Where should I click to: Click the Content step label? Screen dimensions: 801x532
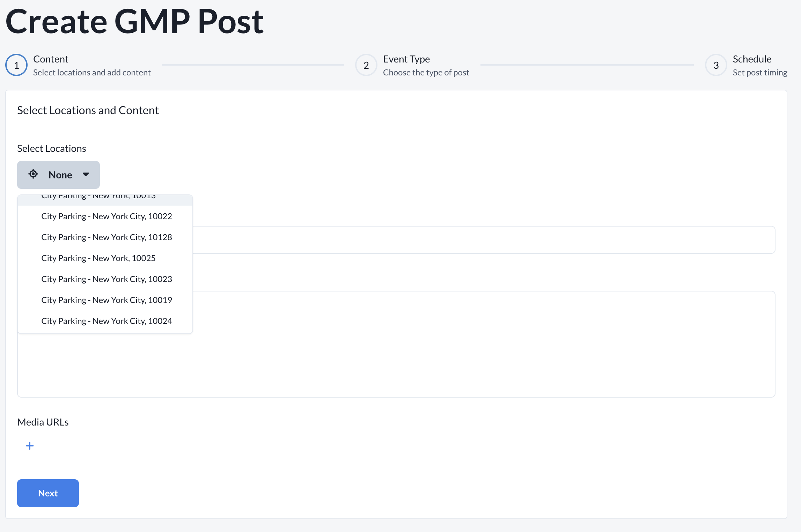click(x=51, y=59)
